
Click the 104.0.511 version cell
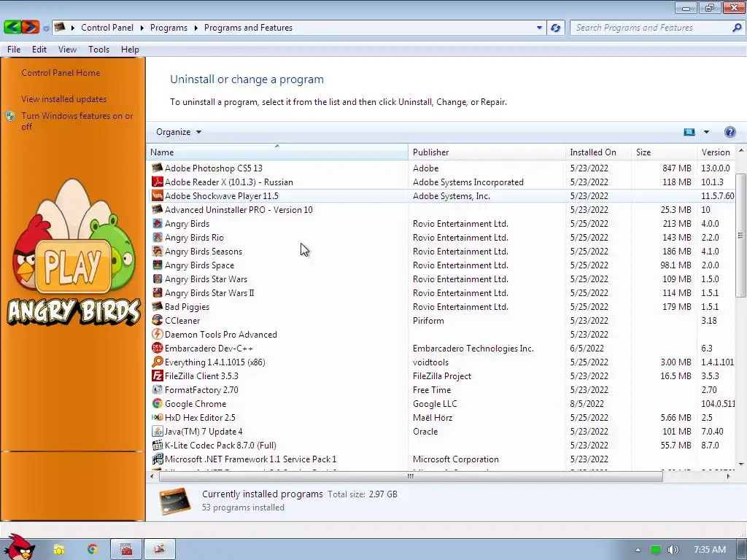[718, 403]
